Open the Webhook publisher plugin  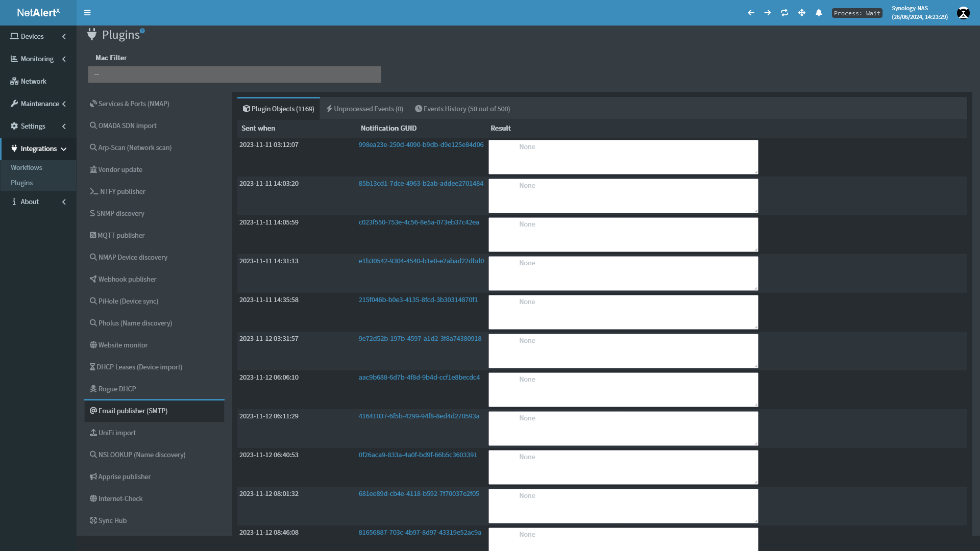coord(127,279)
